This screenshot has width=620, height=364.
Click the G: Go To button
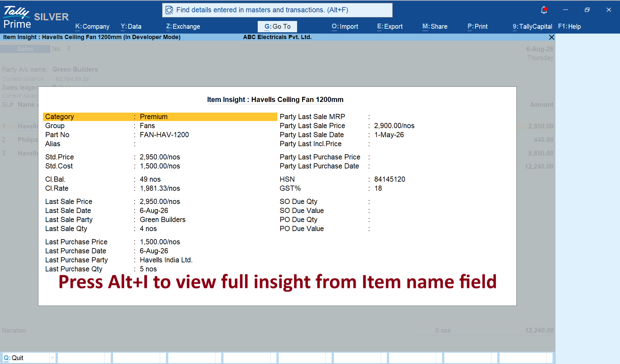tap(277, 26)
